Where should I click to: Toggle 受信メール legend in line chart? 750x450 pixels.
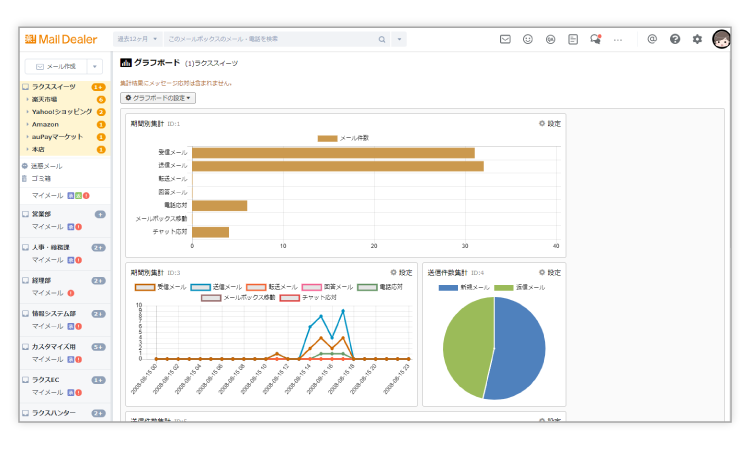pos(160,287)
